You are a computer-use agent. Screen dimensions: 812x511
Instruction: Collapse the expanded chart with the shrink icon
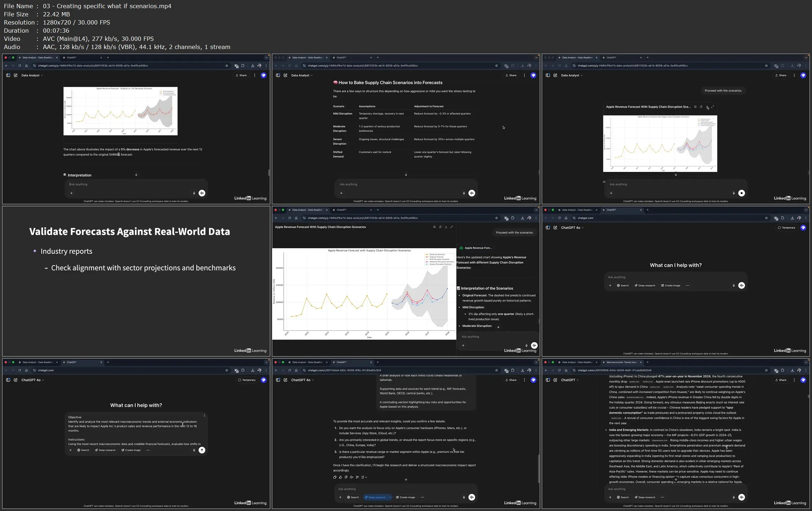(x=452, y=227)
